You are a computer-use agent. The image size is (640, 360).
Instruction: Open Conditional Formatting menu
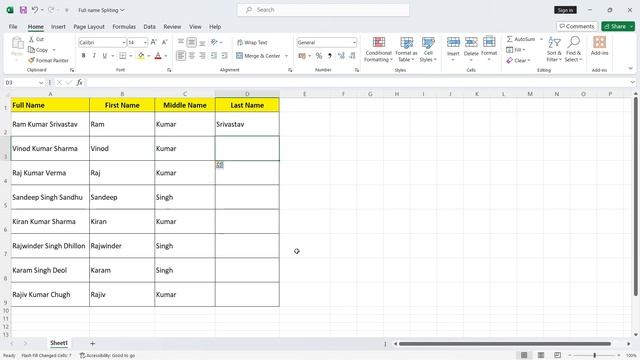click(378, 49)
